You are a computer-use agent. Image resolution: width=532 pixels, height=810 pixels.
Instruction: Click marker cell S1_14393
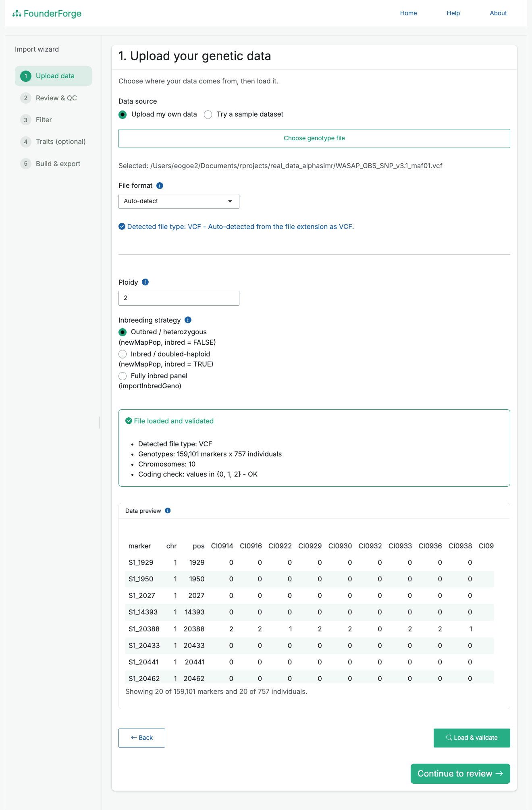coord(143,612)
